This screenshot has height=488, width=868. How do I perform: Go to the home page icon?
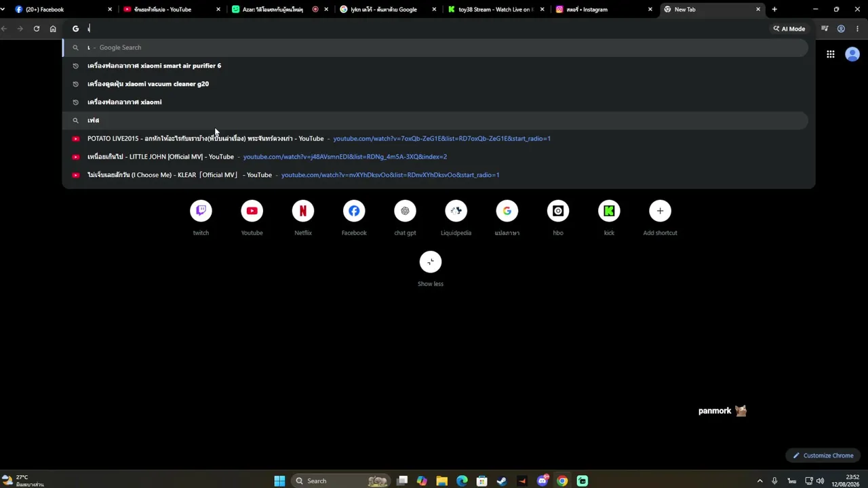point(53,28)
